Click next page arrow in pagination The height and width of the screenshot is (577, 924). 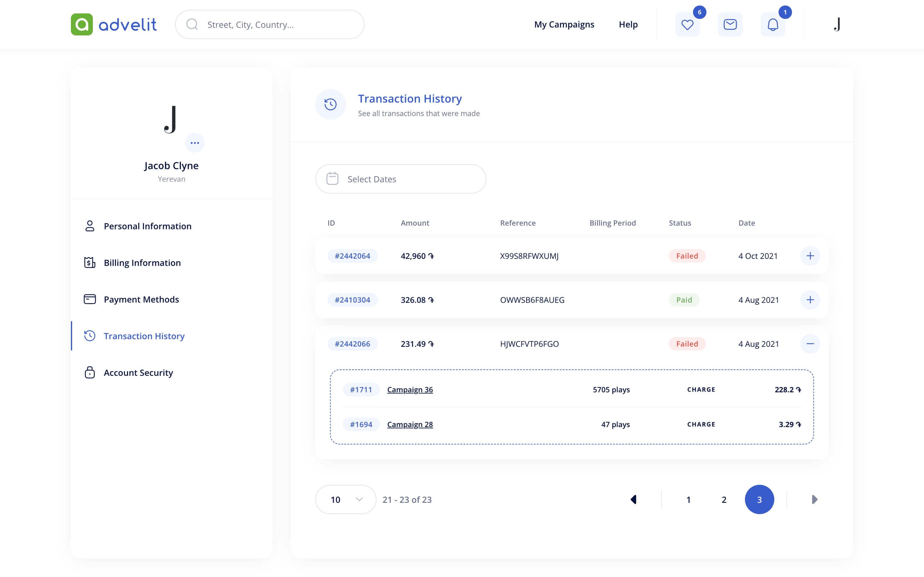[814, 499]
